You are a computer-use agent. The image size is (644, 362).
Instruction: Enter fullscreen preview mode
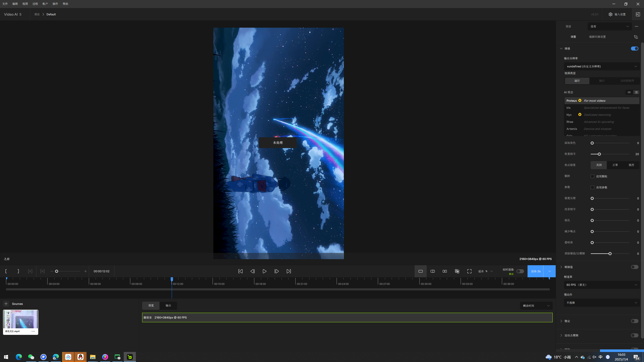pos(469,271)
